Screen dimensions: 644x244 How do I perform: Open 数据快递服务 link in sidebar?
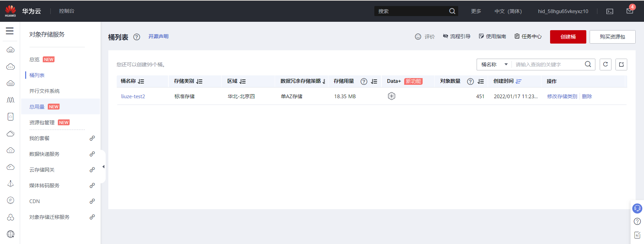pyautogui.click(x=44, y=154)
